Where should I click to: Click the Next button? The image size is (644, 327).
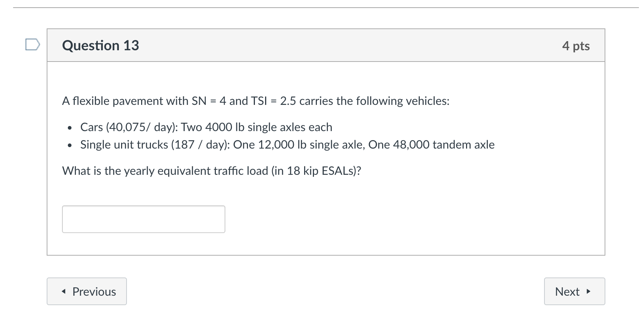point(574,291)
